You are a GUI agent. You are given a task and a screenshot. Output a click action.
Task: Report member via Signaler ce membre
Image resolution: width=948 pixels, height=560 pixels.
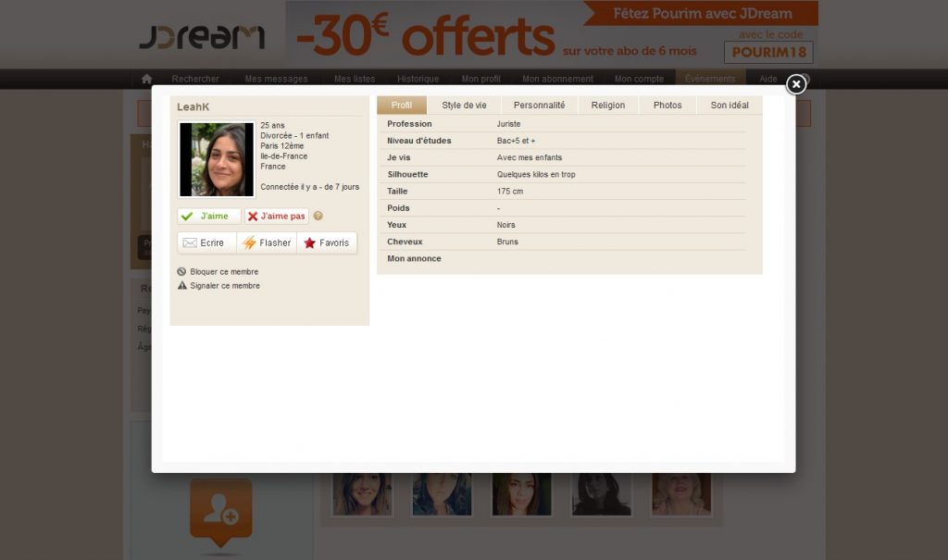224,286
